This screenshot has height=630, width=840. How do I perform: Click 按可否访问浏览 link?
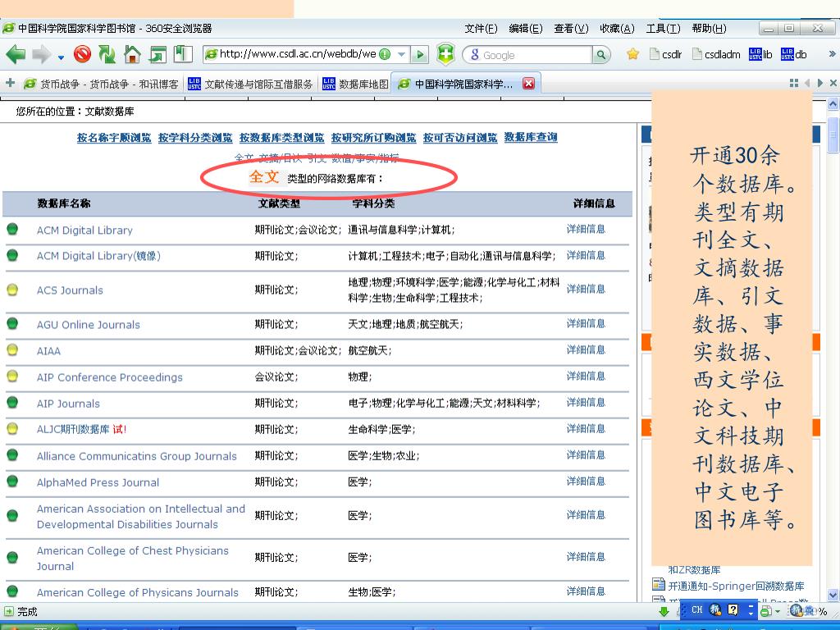(x=460, y=138)
